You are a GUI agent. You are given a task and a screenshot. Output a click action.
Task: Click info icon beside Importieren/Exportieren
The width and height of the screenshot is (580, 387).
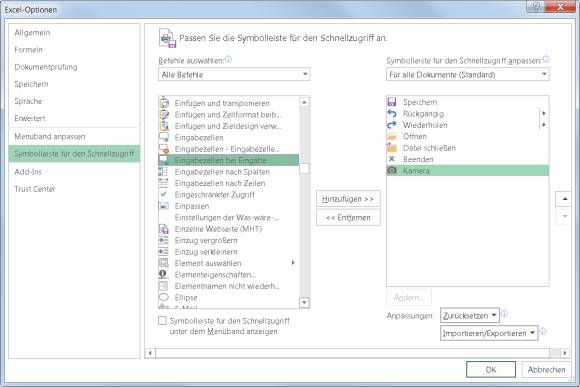(542, 331)
